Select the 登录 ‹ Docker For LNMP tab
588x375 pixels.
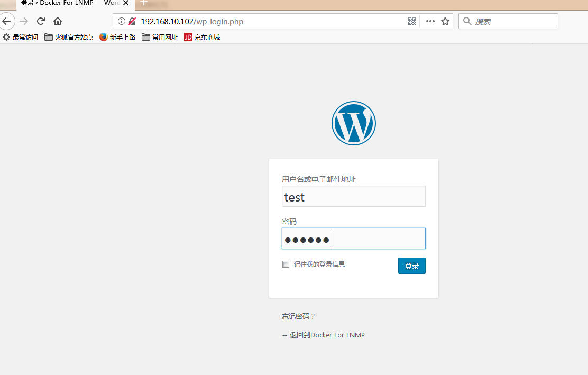click(70, 3)
